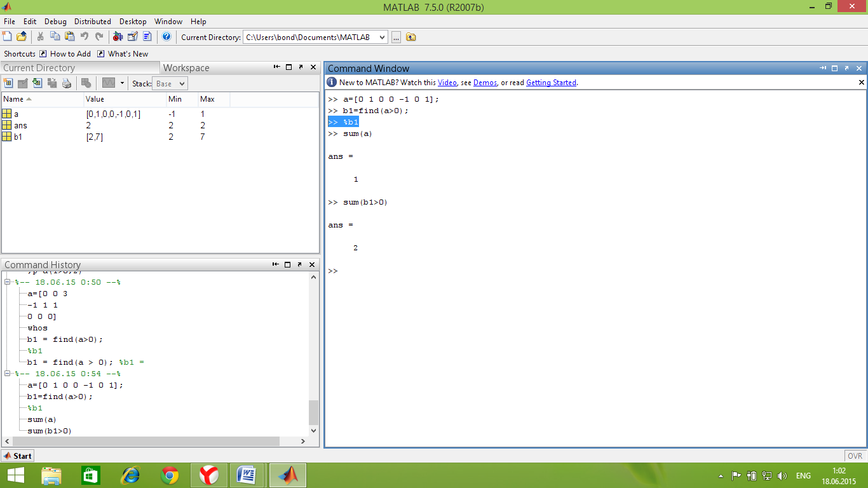
Task: Open the Getting Started link
Action: pos(551,83)
